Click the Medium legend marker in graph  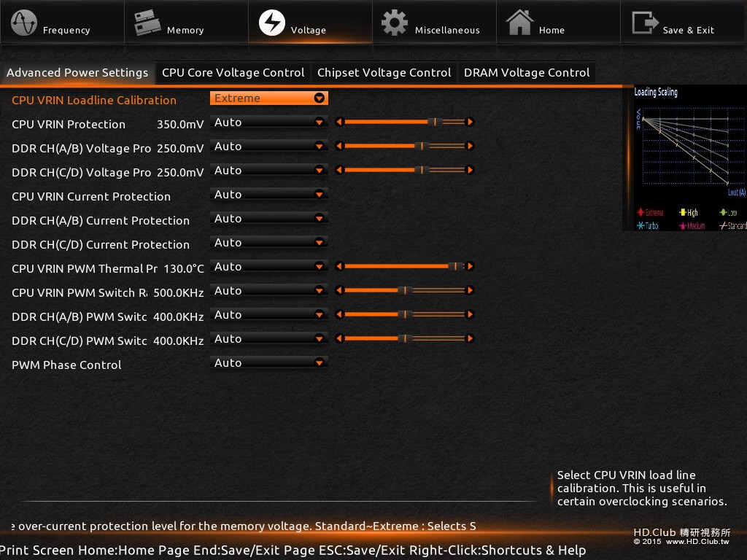pos(683,225)
